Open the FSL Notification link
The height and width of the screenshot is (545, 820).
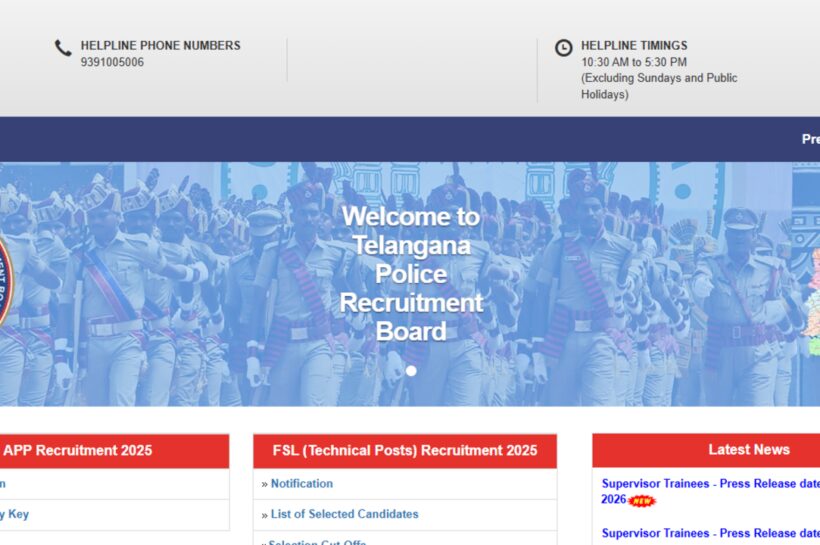click(302, 484)
